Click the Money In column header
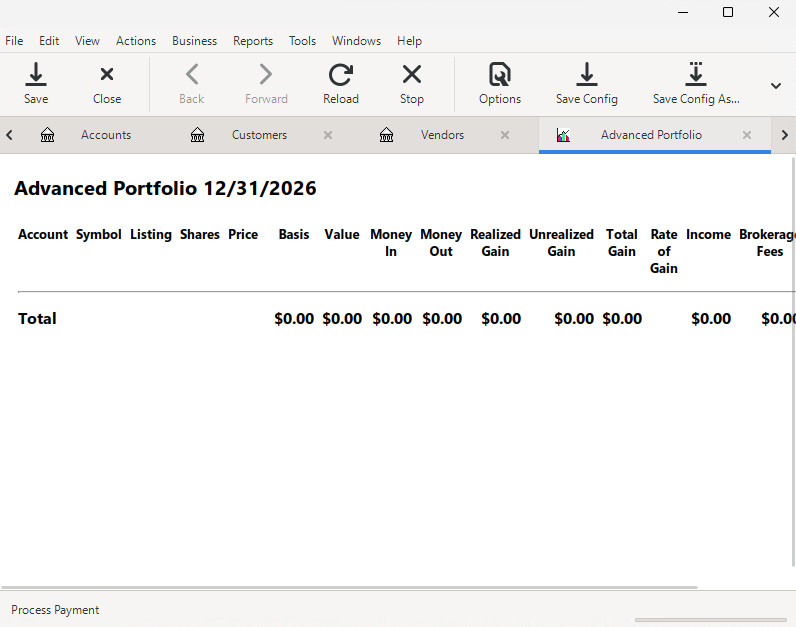 coord(390,243)
